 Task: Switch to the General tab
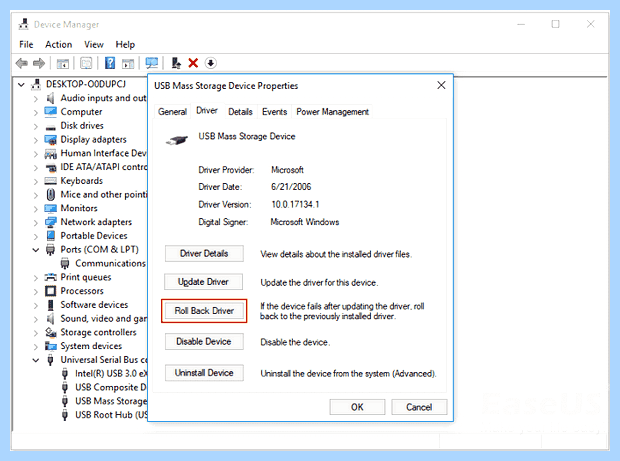click(172, 112)
